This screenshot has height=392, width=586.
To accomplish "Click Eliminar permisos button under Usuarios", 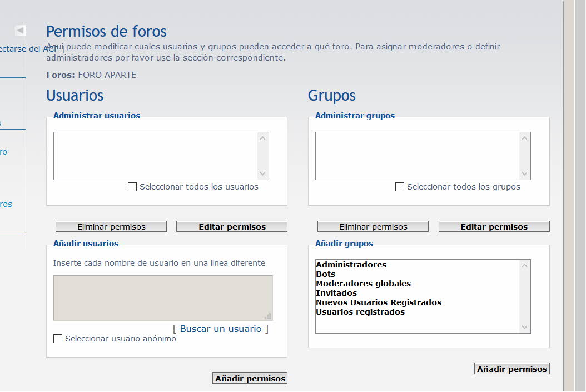I will coord(111,226).
